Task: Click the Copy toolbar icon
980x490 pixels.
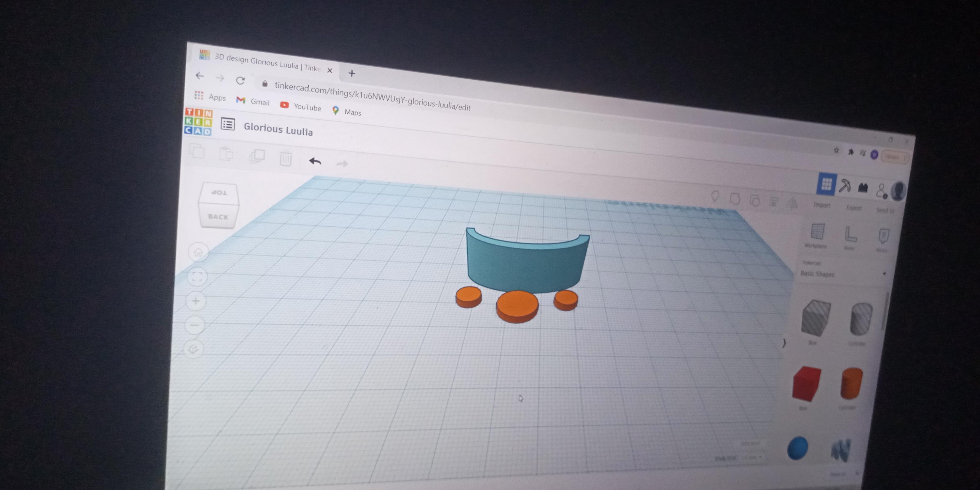Action: coord(197,151)
